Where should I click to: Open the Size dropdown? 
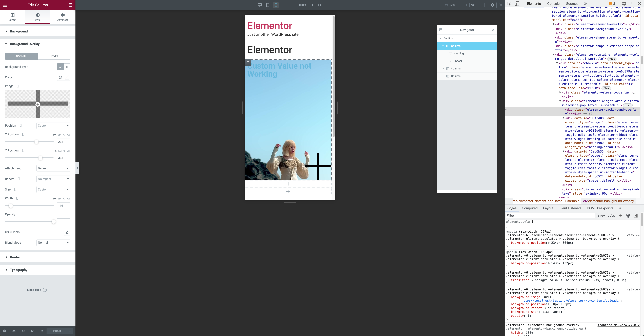(x=53, y=190)
